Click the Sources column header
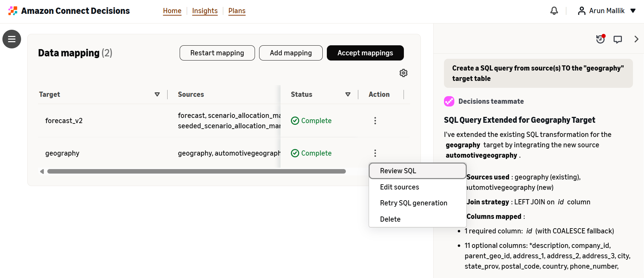 (x=191, y=94)
